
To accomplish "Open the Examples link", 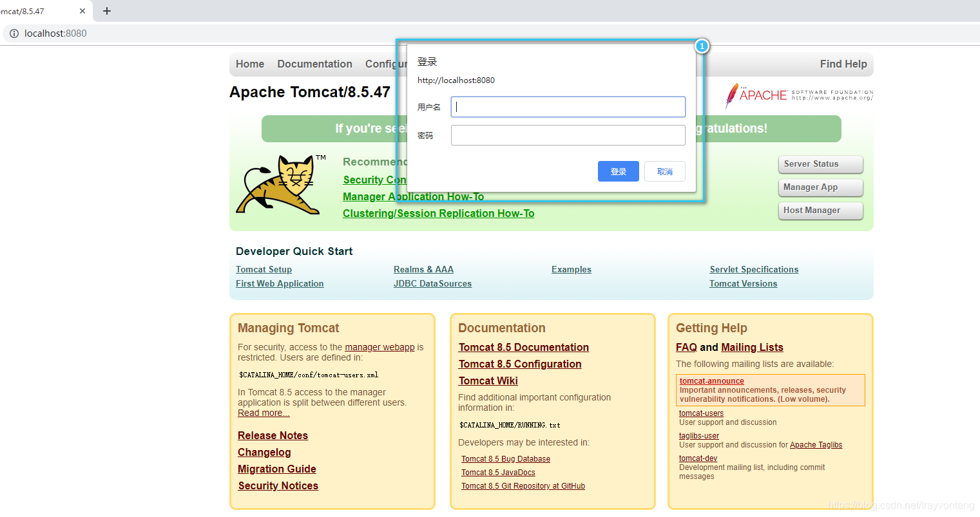I will [571, 269].
